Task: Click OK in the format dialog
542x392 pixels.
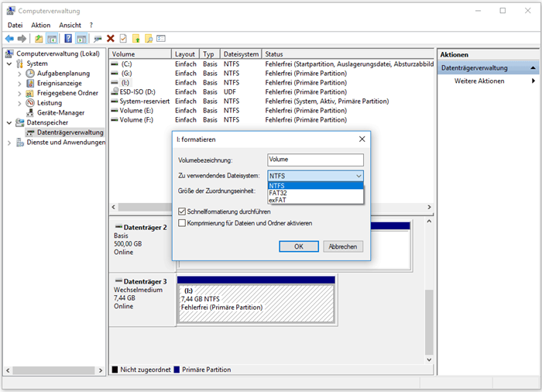Action: click(299, 246)
